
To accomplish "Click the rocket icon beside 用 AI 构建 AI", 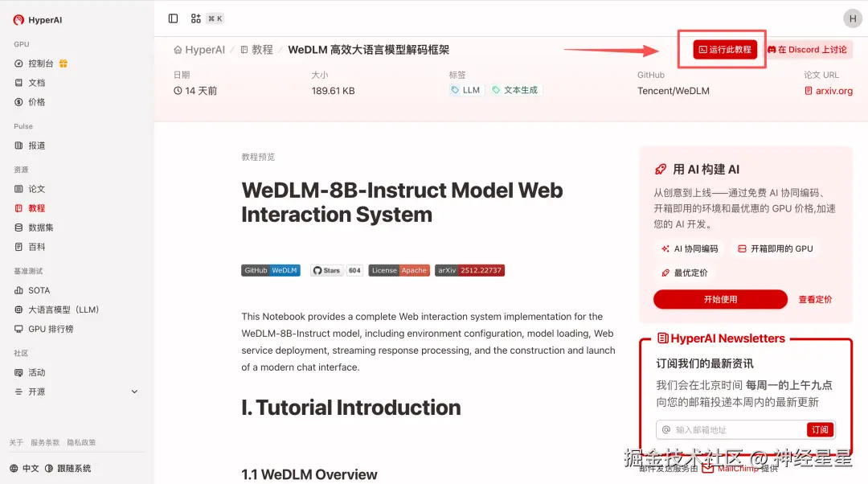I will tap(661, 170).
